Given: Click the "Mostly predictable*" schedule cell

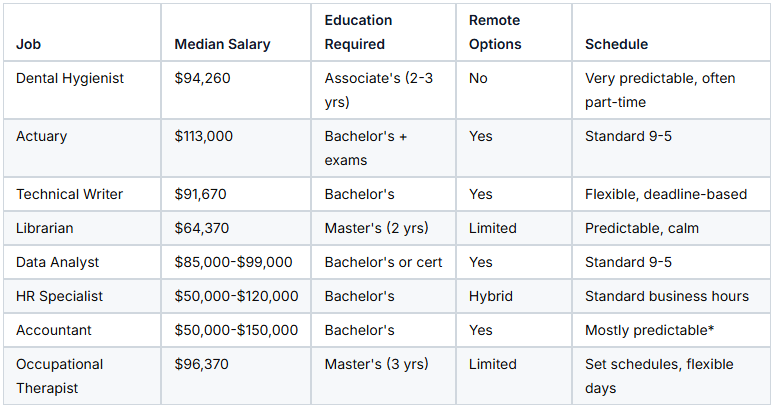Looking at the screenshot, I should pyautogui.click(x=650, y=330).
